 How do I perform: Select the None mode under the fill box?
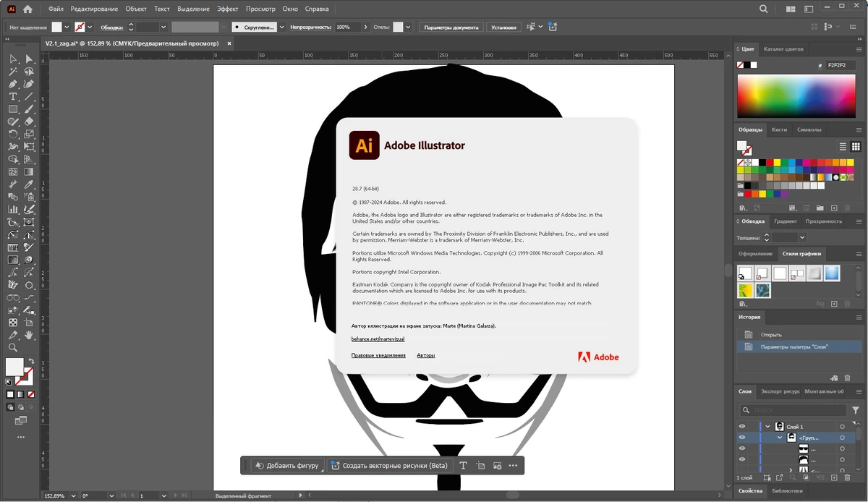point(30,394)
